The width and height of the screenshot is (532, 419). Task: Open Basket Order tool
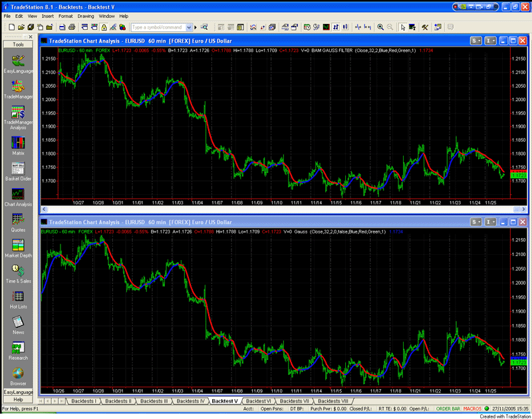click(18, 169)
